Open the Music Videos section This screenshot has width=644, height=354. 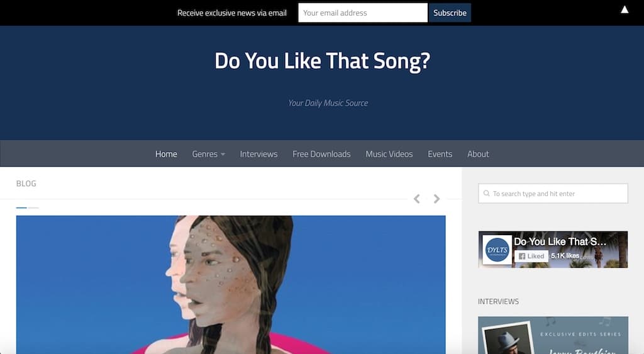tap(389, 154)
